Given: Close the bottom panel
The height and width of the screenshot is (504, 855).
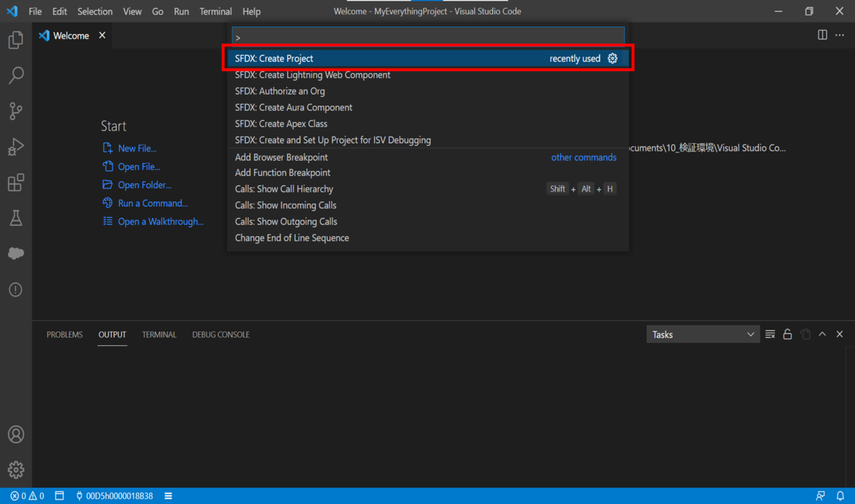Looking at the screenshot, I should (x=839, y=334).
